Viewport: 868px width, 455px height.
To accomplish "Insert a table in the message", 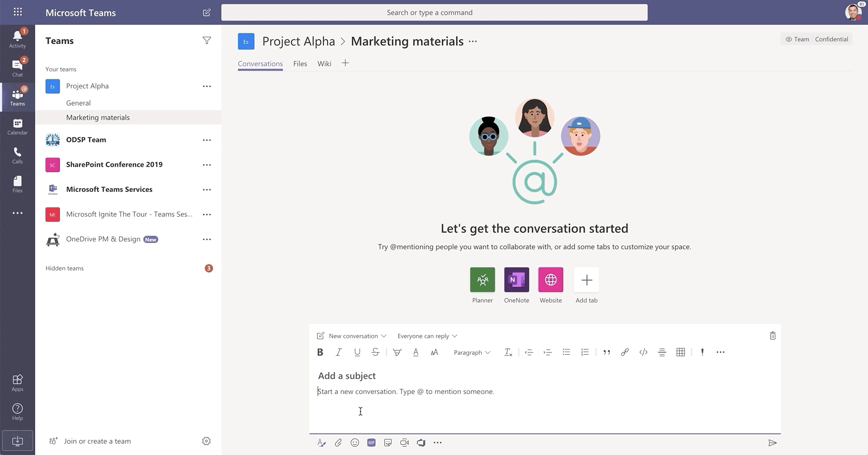I will point(681,352).
